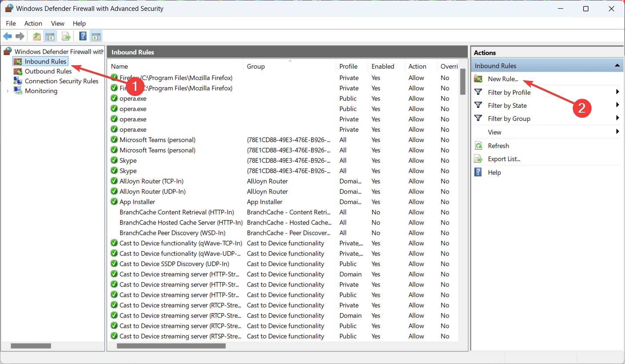Click the Outbound Rules tree icon
625x364 pixels.
tap(18, 71)
